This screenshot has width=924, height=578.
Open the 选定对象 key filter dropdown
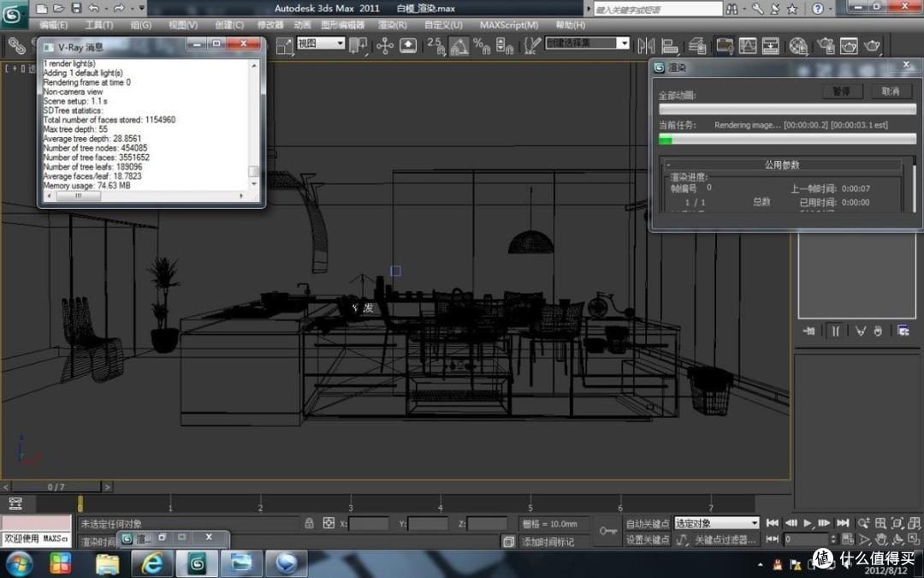[717, 523]
